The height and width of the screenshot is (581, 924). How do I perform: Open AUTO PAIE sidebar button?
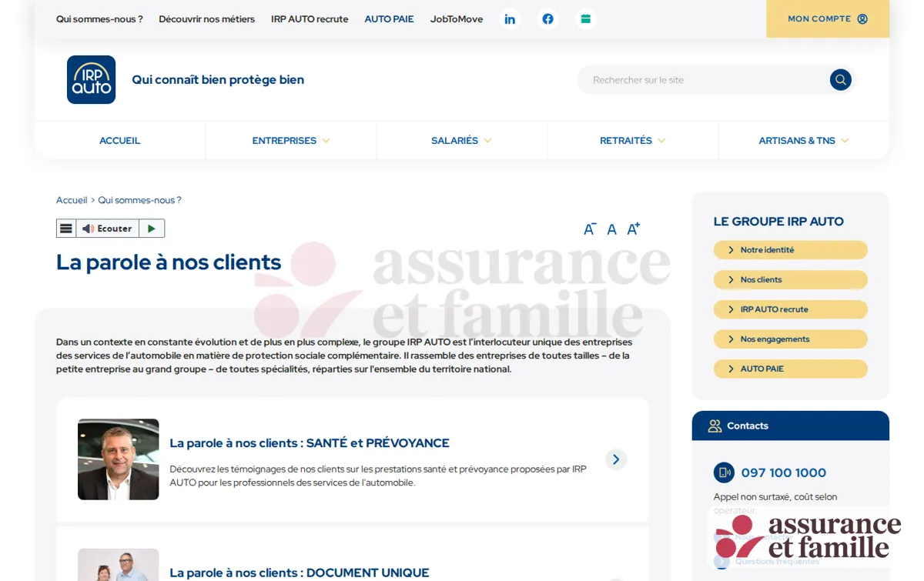click(791, 369)
